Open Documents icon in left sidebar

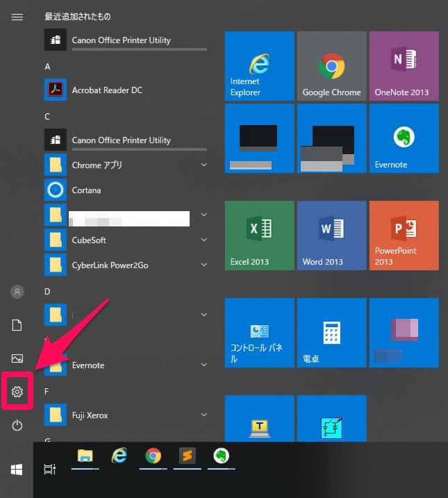pos(17,325)
